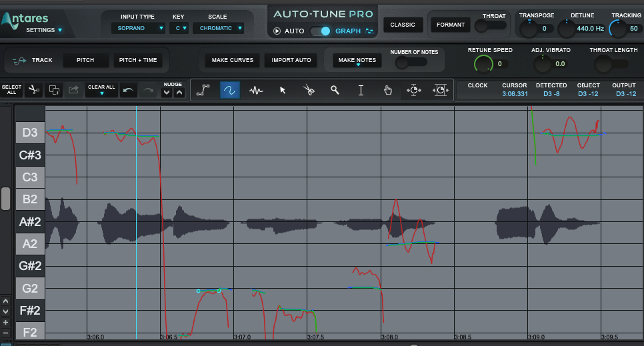Click the G2 piano key label
The width and height of the screenshot is (644, 346).
pyautogui.click(x=30, y=288)
